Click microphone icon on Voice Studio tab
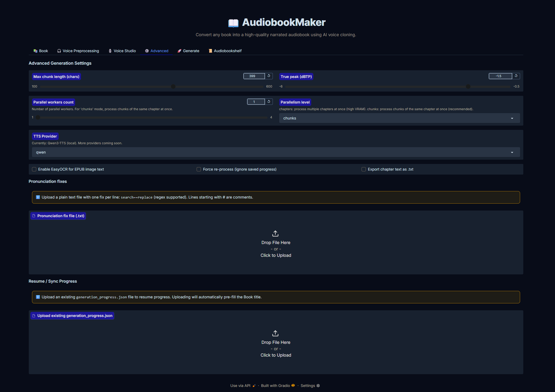This screenshot has width=555, height=392. click(110, 51)
